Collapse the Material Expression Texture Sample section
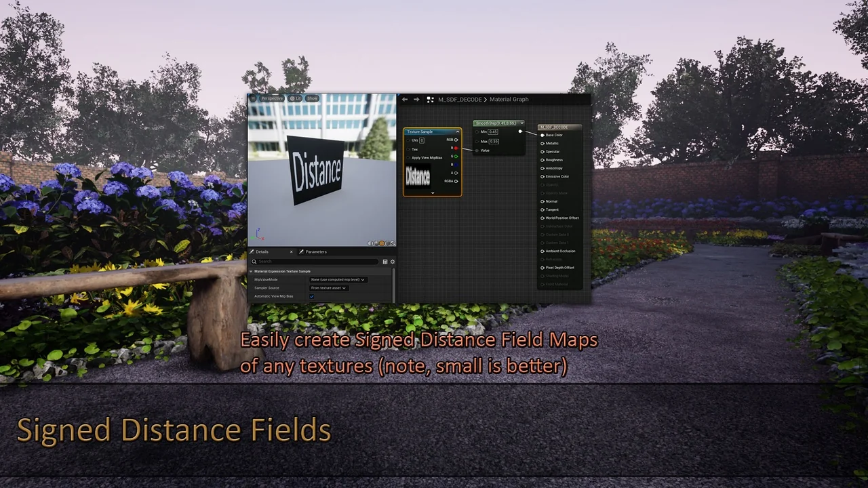Viewport: 868px width, 488px height. click(251, 271)
